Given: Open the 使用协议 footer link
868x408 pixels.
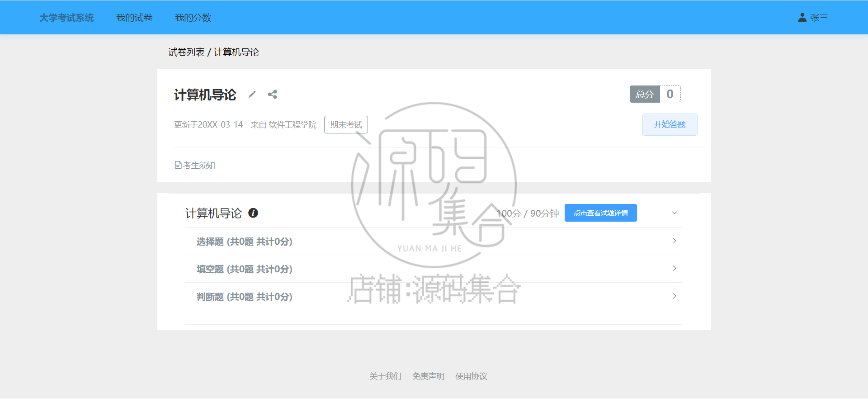Looking at the screenshot, I should [x=471, y=376].
